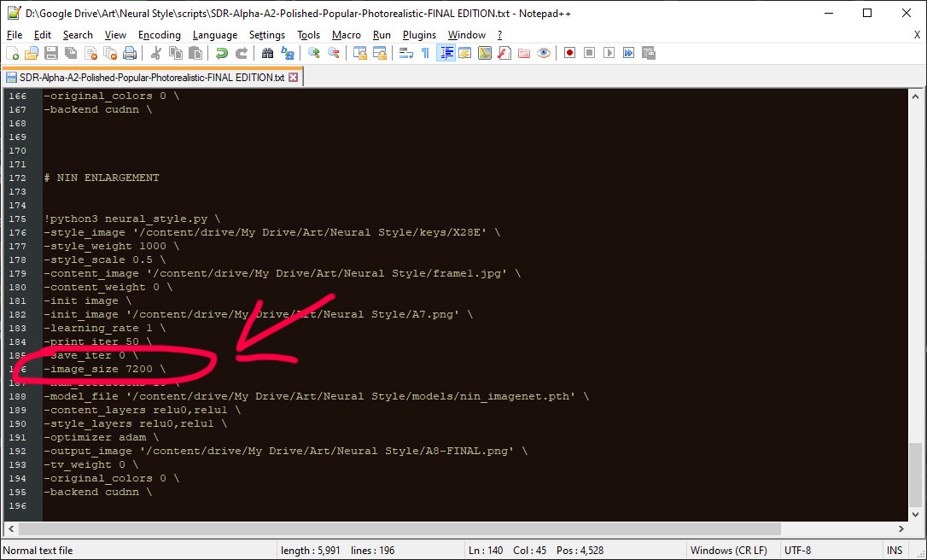Click line number 172 in the margin
927x560 pixels.
(18, 178)
